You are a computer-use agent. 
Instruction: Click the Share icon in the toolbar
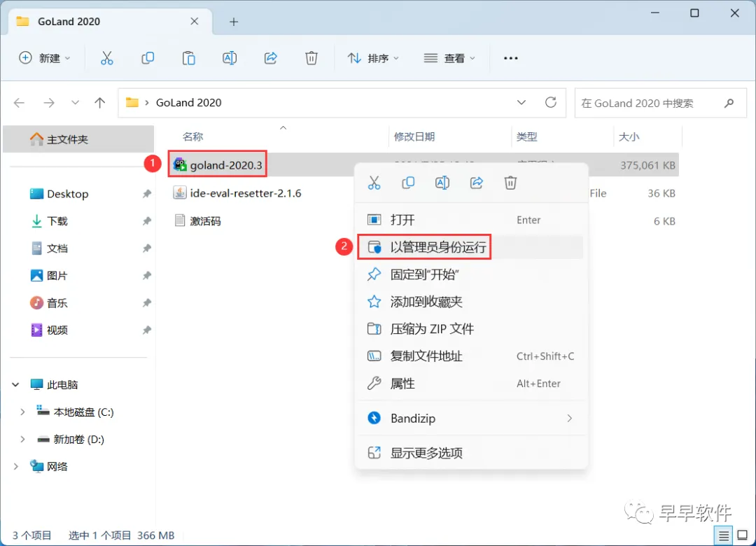(270, 58)
